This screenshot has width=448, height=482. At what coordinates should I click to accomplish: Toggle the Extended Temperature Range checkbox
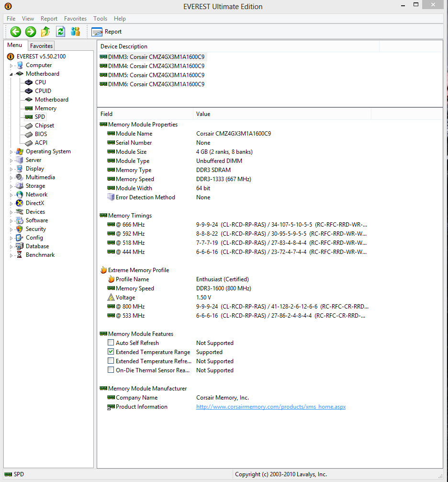click(111, 352)
